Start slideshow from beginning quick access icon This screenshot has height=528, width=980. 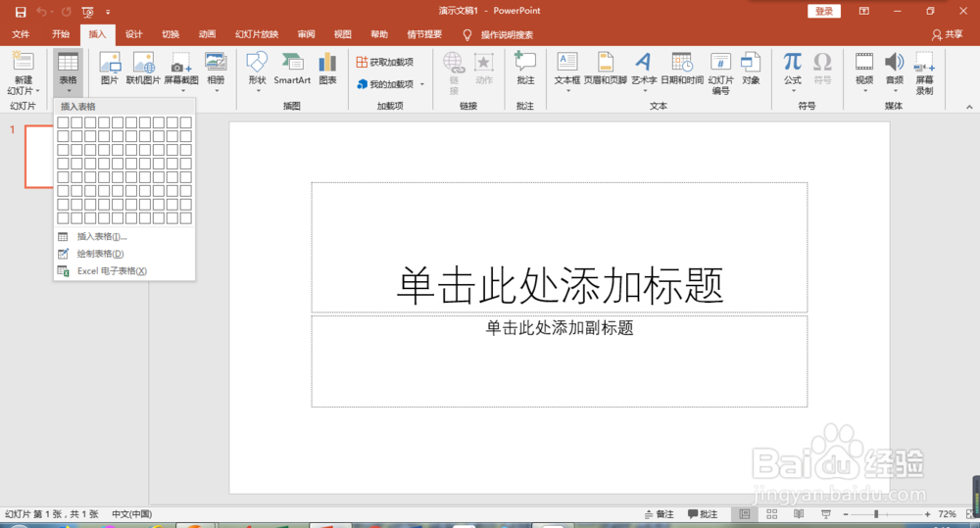click(87, 12)
